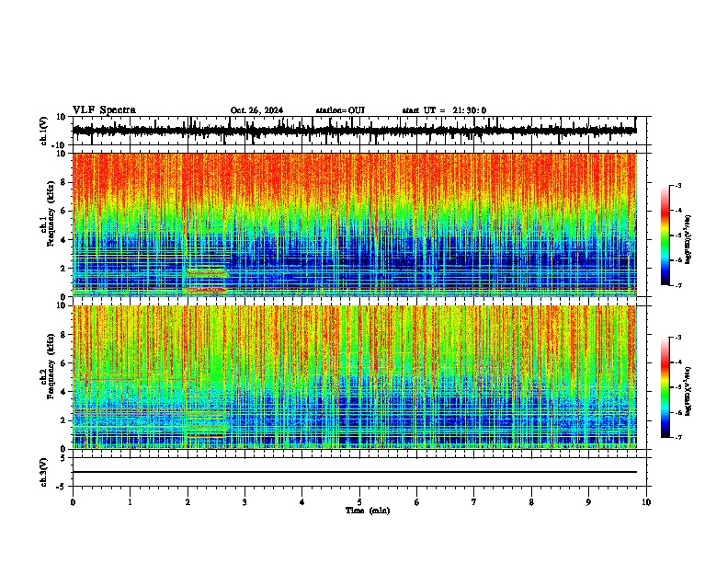Screen dimensions: 728x563
Task: Select the date "Oct. 26, 2024"
Action: (256, 110)
